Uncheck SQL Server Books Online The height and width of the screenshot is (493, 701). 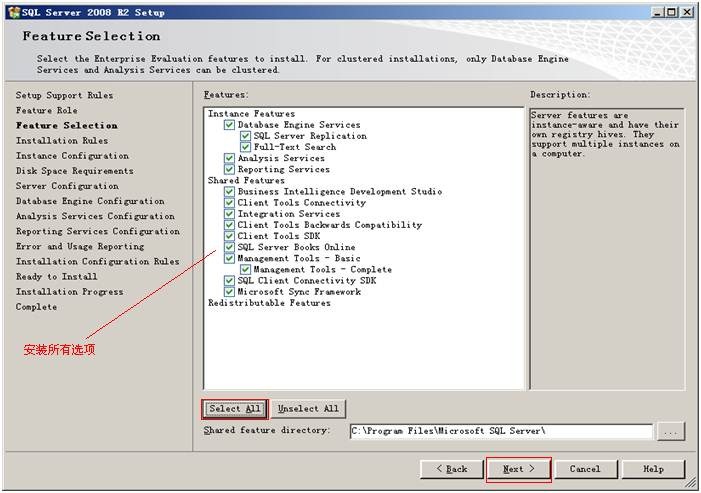point(230,247)
